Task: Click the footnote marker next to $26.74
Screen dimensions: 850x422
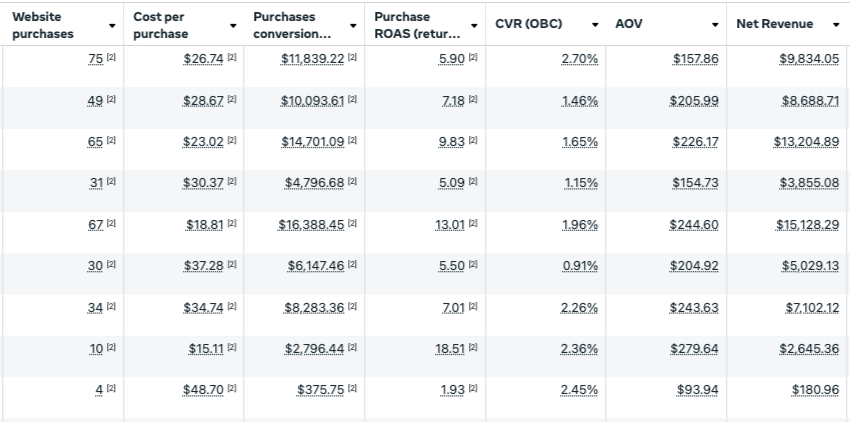Action: tap(231, 59)
